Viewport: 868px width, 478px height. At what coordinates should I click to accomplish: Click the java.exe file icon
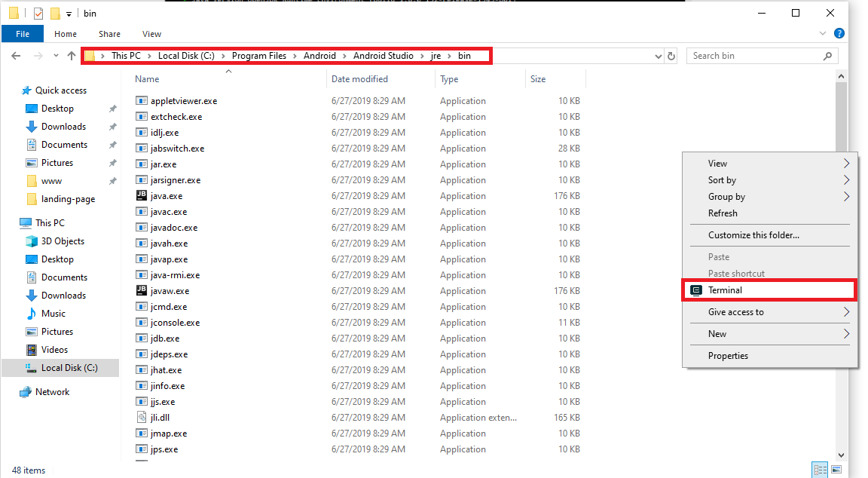(x=142, y=195)
